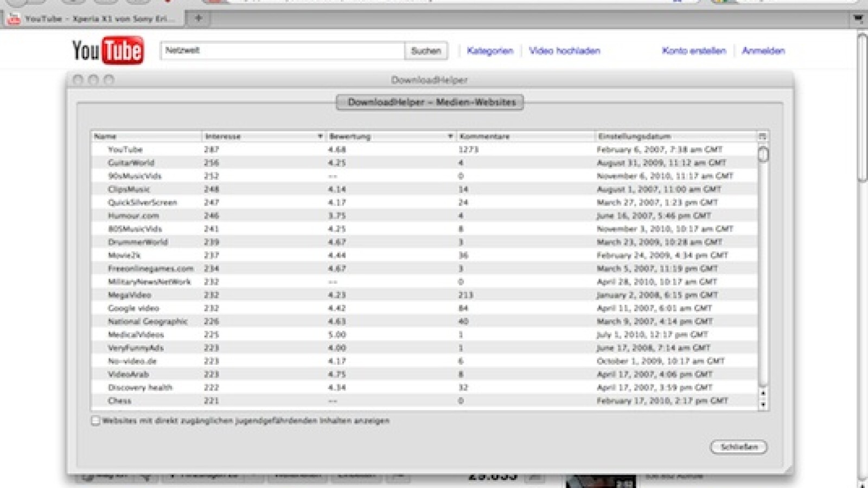
Task: Open the Interesse column filter dropdown
Action: pyautogui.click(x=320, y=136)
